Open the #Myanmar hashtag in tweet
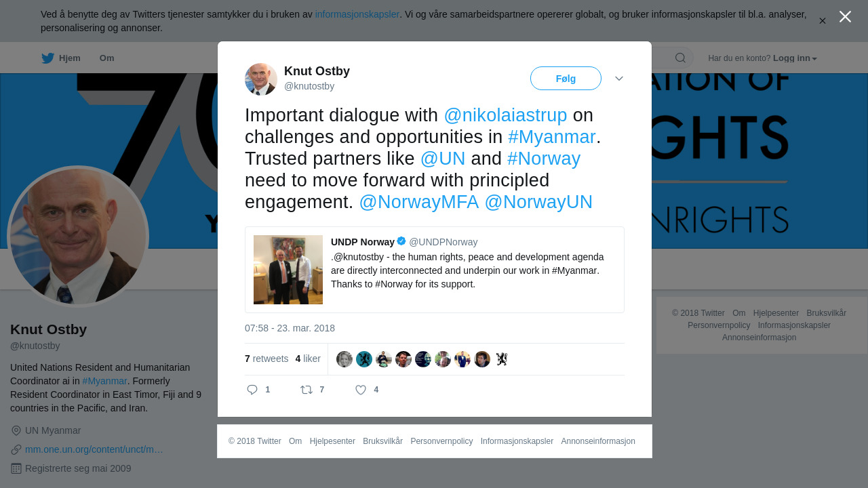Screen dimensions: 868x488 pos(551,137)
